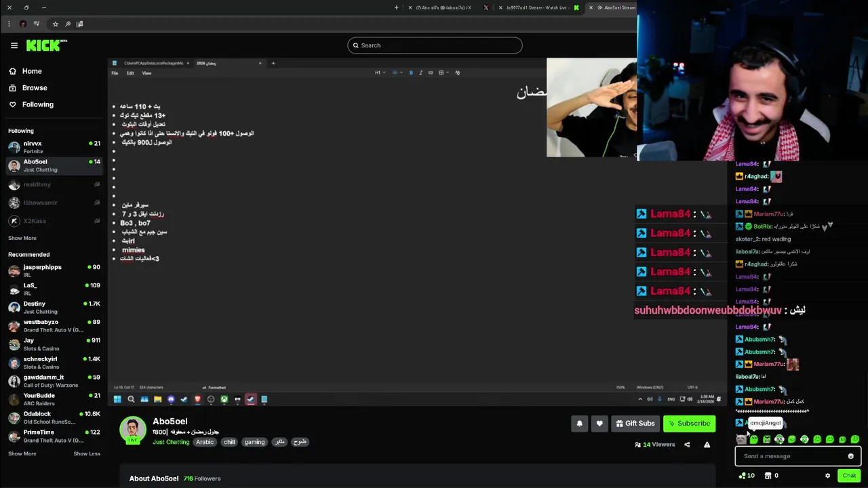Click Gift Subs button
The height and width of the screenshot is (488, 868).
point(635,424)
